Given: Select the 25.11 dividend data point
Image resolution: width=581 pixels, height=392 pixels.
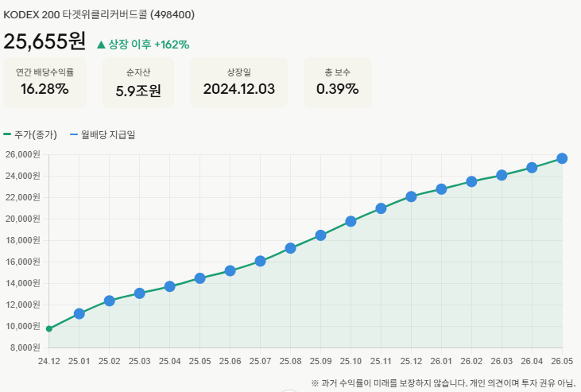Looking at the screenshot, I should [381, 208].
